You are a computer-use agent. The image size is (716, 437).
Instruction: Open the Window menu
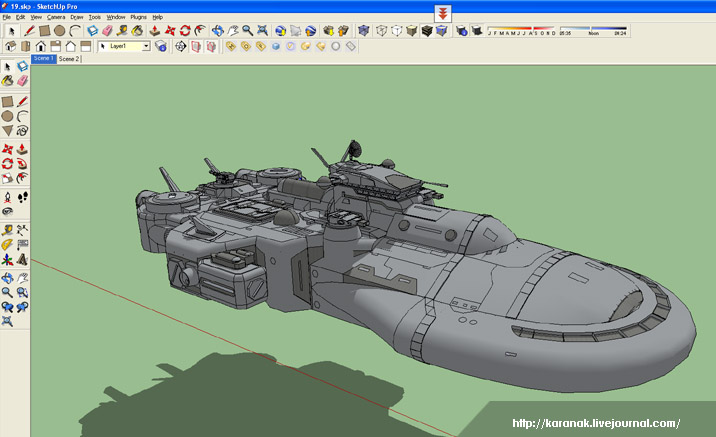116,17
